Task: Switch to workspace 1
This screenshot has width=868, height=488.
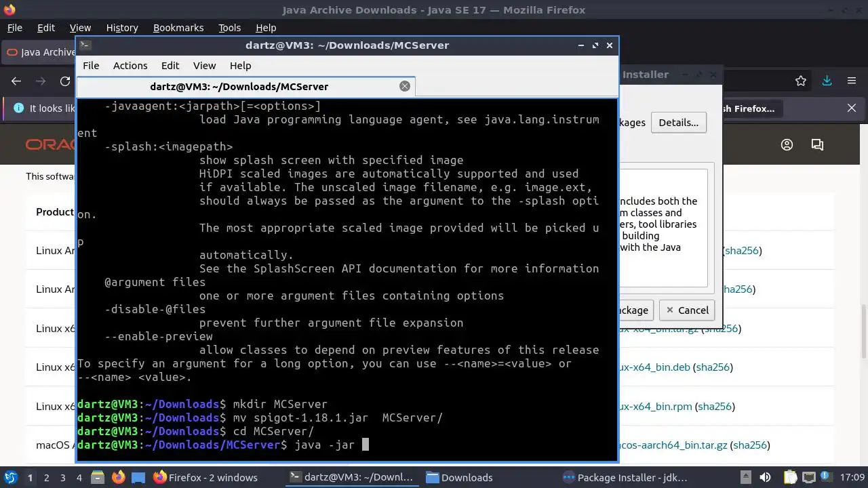Action: click(30, 478)
